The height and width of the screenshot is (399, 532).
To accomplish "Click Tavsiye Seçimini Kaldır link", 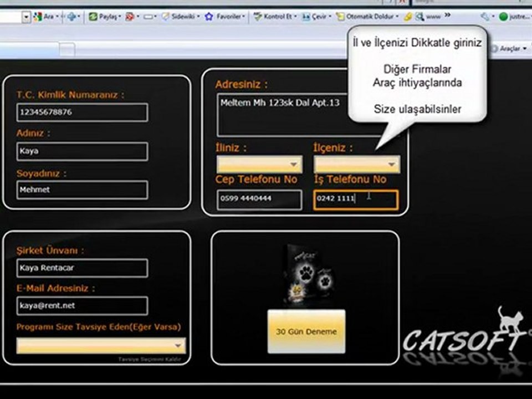I will pos(150,359).
